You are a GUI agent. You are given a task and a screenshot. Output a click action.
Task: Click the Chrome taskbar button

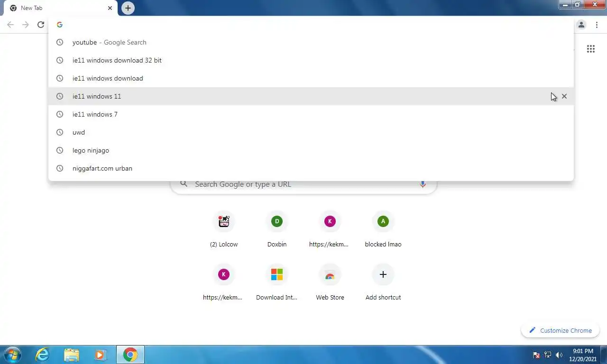coord(130,355)
